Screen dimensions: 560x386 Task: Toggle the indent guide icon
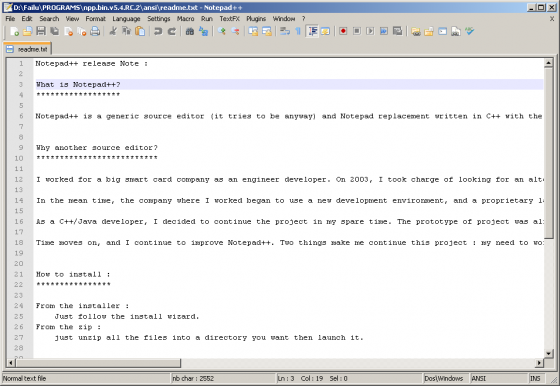click(x=312, y=31)
